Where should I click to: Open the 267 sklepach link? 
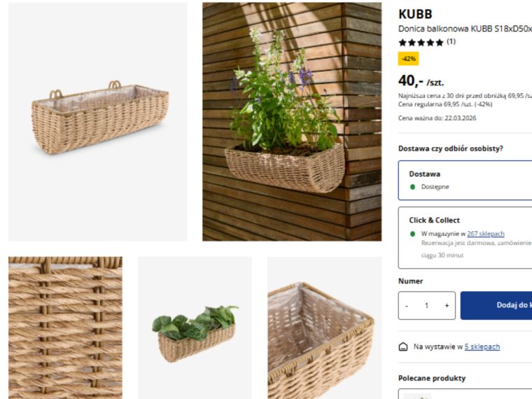click(x=486, y=234)
